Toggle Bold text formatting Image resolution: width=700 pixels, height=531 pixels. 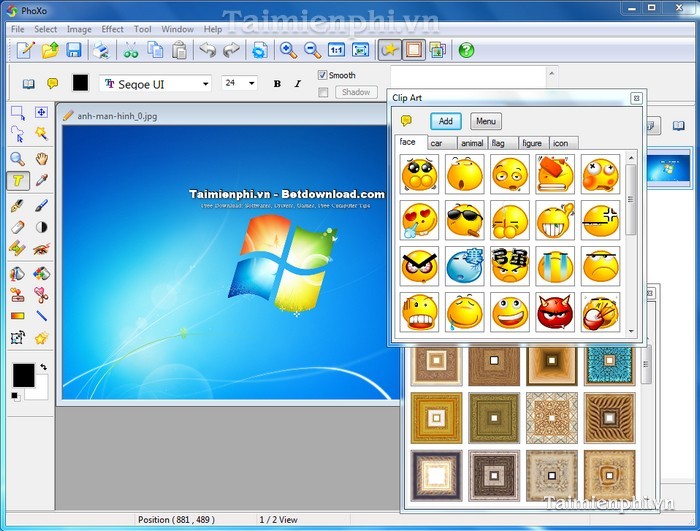point(277,84)
